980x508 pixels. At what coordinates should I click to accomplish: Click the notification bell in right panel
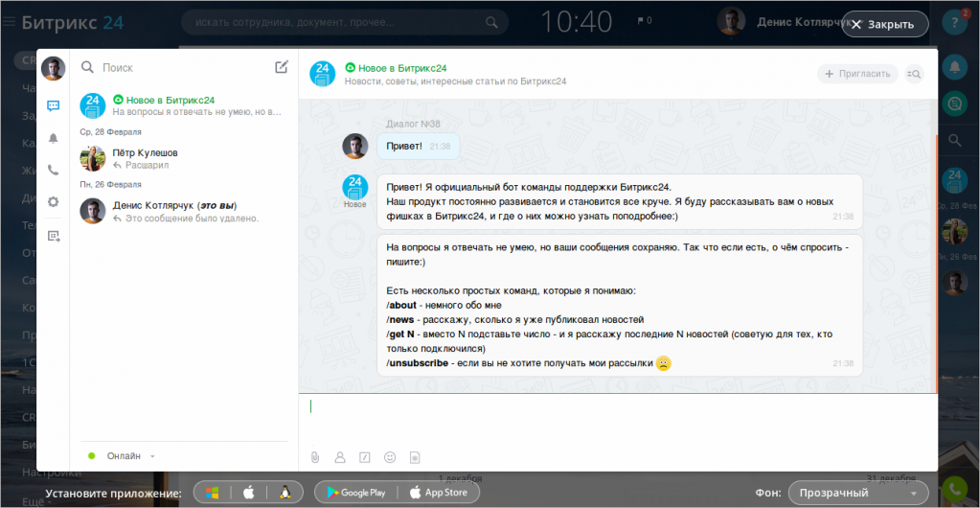pyautogui.click(x=954, y=67)
